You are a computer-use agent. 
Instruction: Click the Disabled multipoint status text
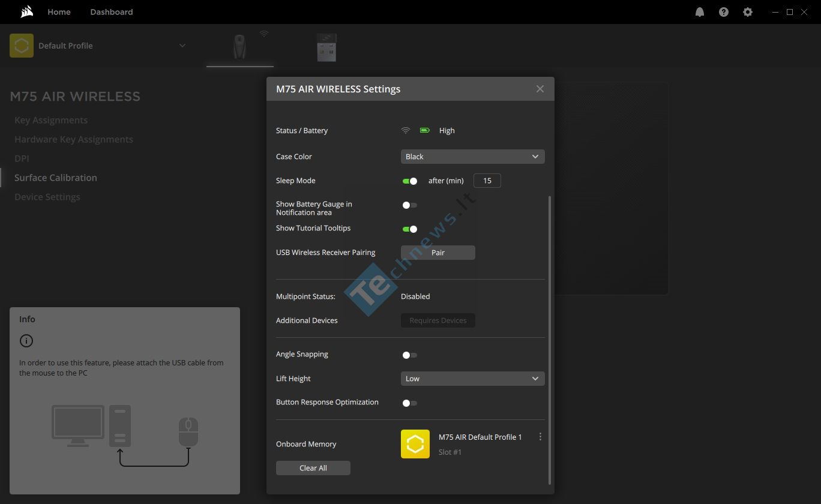(x=415, y=296)
